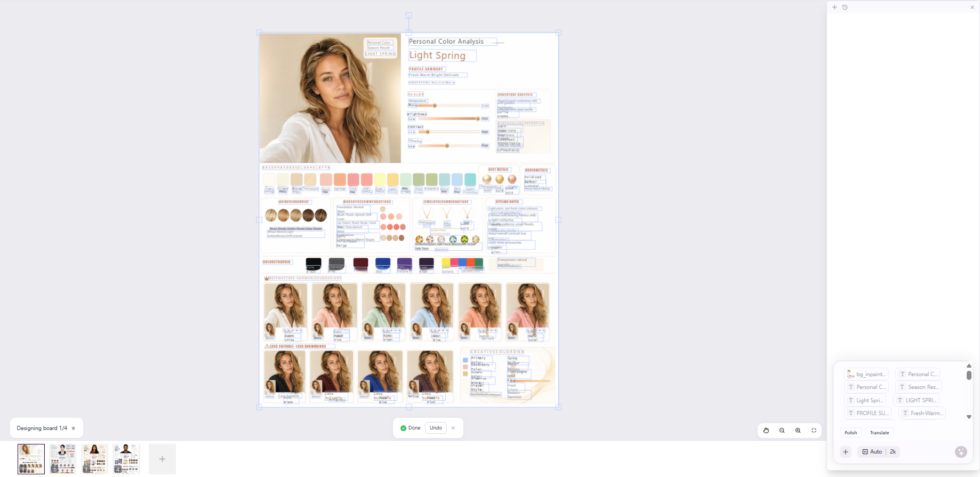The height and width of the screenshot is (477, 980).
Task: Select the bg_inpaint layer chip
Action: [866, 374]
